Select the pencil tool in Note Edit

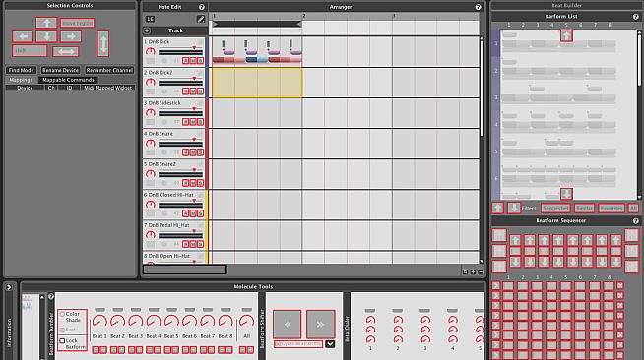click(201, 19)
